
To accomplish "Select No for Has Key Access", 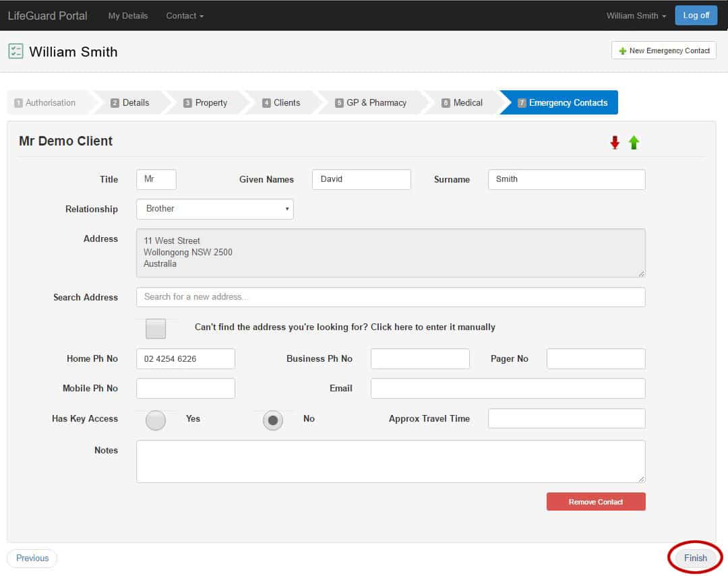I will coord(272,420).
